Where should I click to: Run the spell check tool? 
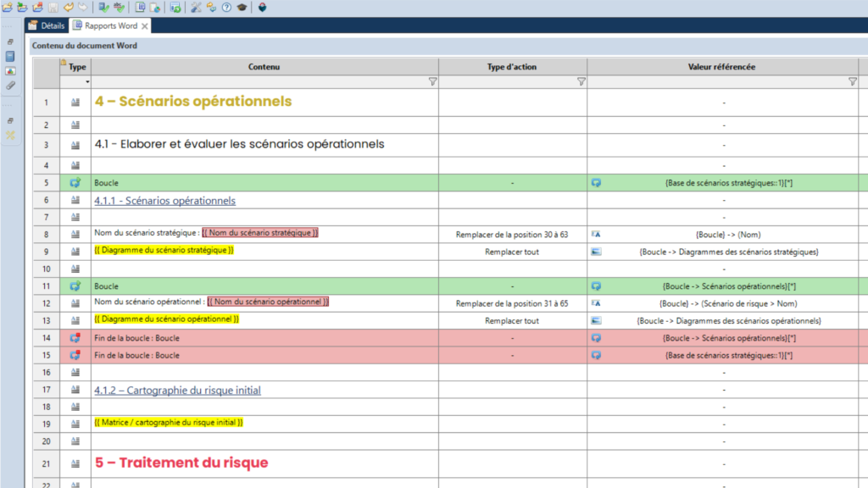(x=120, y=7)
